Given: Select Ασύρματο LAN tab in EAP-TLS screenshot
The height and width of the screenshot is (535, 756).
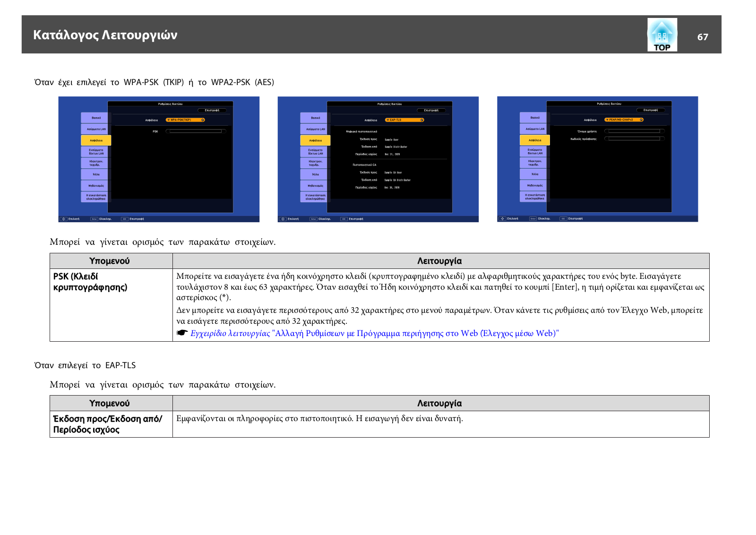Looking at the screenshot, I should 315,129.
